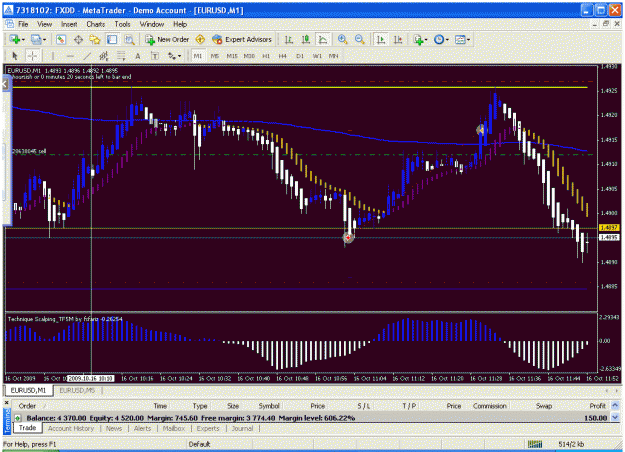Zoom out on the chart
625x452 pixels.
pyautogui.click(x=360, y=39)
